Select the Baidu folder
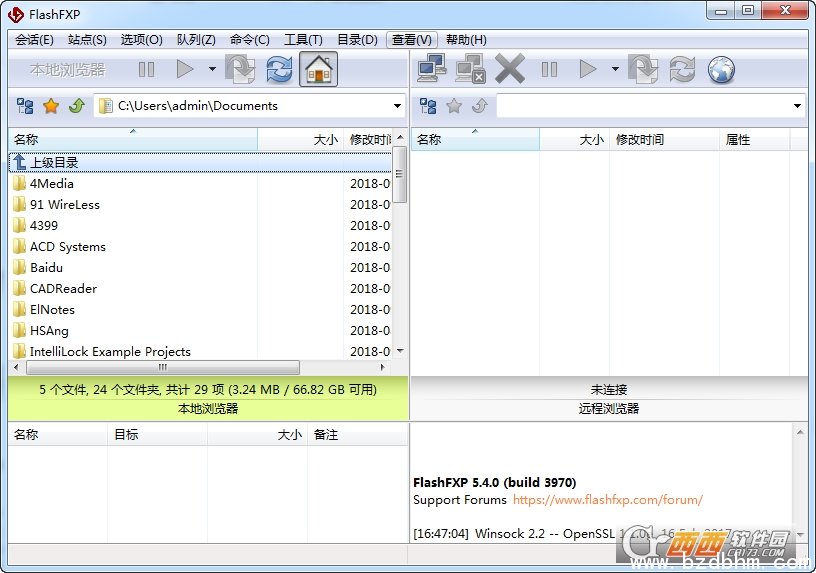This screenshot has width=816, height=573. (x=46, y=268)
